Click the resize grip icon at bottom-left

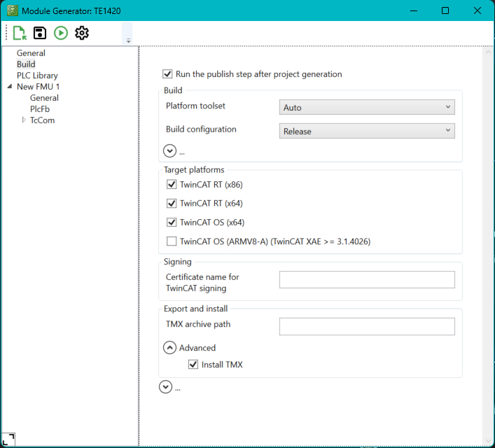8,440
